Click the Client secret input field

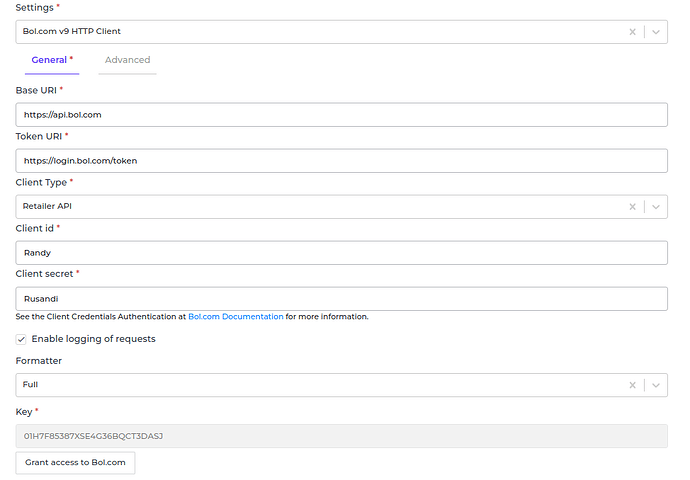[x=341, y=299]
